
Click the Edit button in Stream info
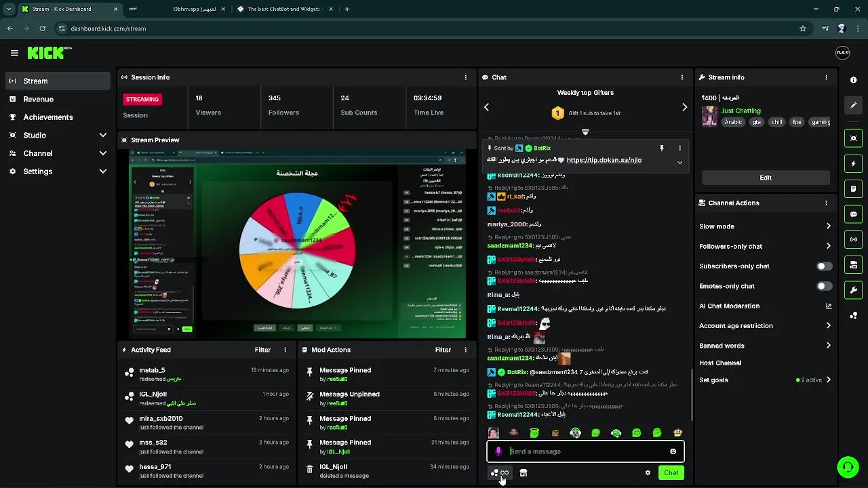(x=766, y=178)
